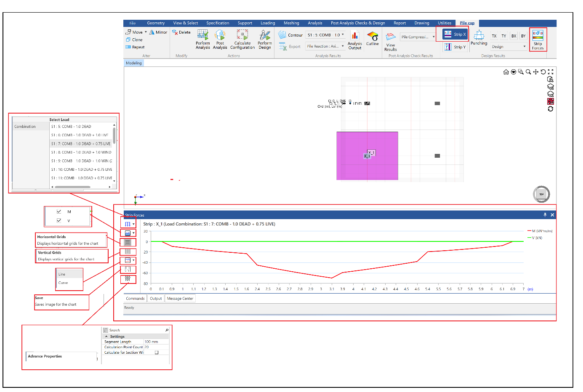Screen dimensions: 583x392
Task: Click the fit-to-extents icon in viewport
Action: pos(551,72)
